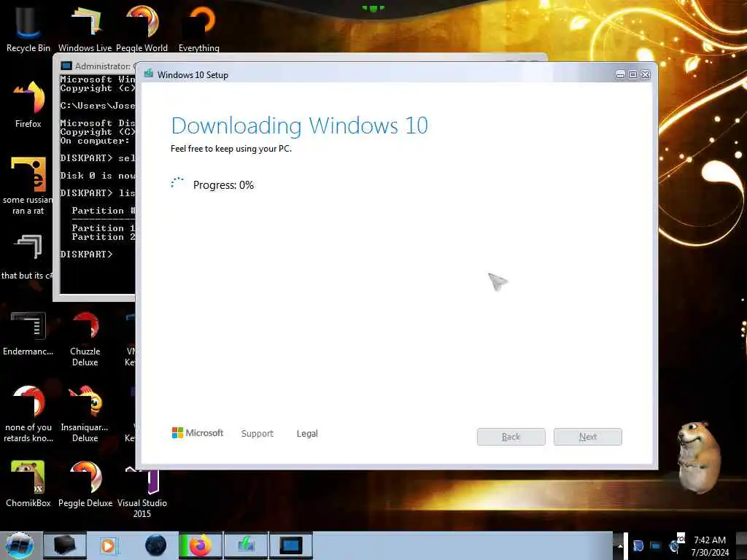Open the ChomikBox desktop icon
The width and height of the screenshot is (747, 560).
pyautogui.click(x=28, y=483)
